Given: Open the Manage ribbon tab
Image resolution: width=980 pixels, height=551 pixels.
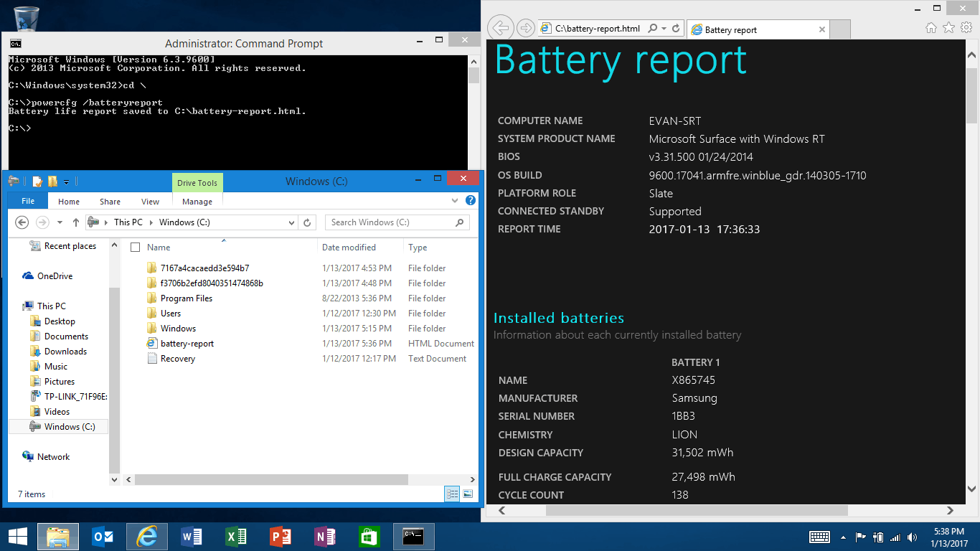Looking at the screenshot, I should coord(197,202).
